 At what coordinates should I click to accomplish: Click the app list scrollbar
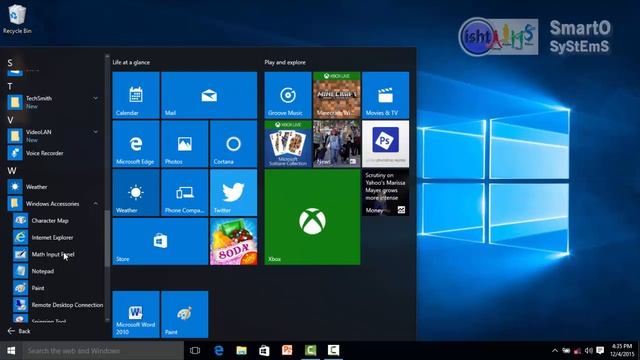pos(107,239)
